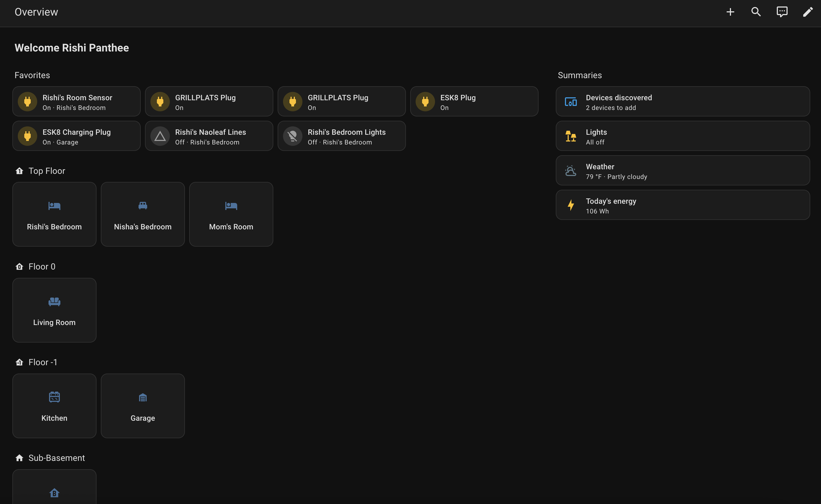
Task: Toggle the ESK8 Plug power icon
Action: [x=425, y=102]
